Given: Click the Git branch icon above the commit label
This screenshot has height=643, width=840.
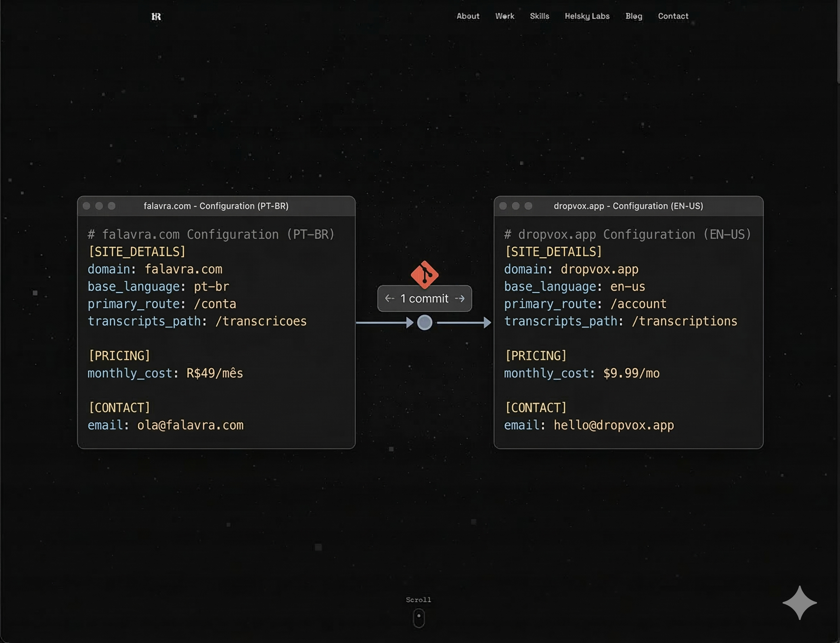Looking at the screenshot, I should [425, 275].
